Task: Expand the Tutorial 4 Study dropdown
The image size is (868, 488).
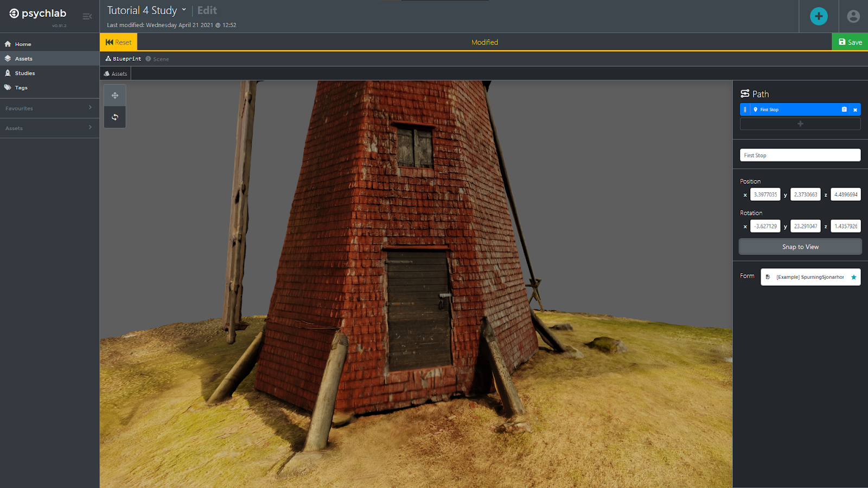Action: coord(185,10)
